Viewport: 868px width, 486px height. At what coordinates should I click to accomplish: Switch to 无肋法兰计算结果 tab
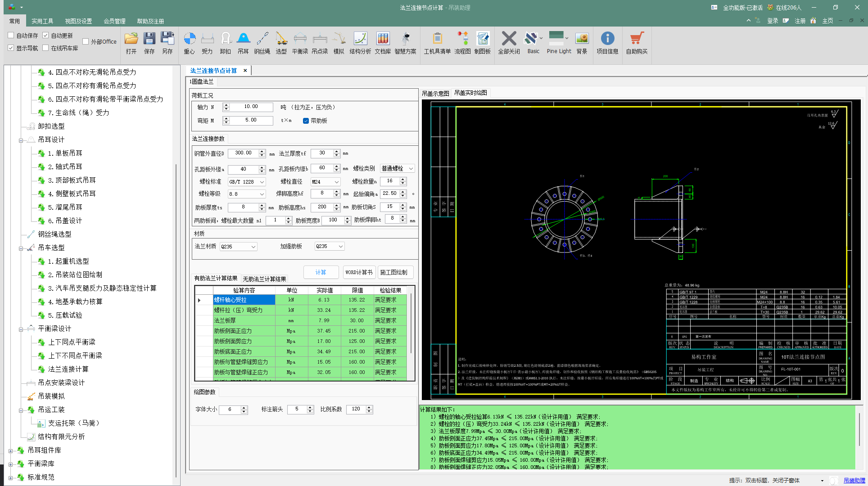(x=264, y=279)
